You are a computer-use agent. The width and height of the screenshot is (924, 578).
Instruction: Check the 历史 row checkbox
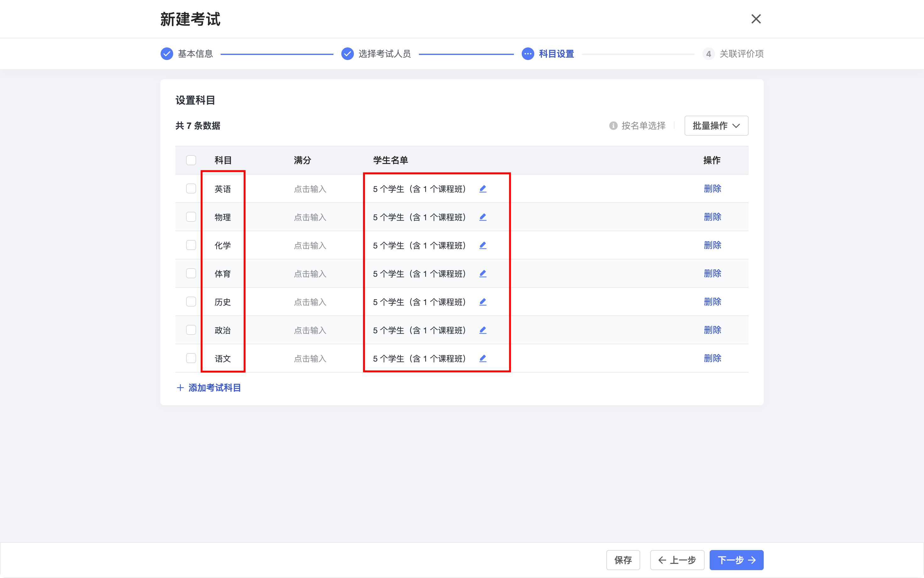191,302
